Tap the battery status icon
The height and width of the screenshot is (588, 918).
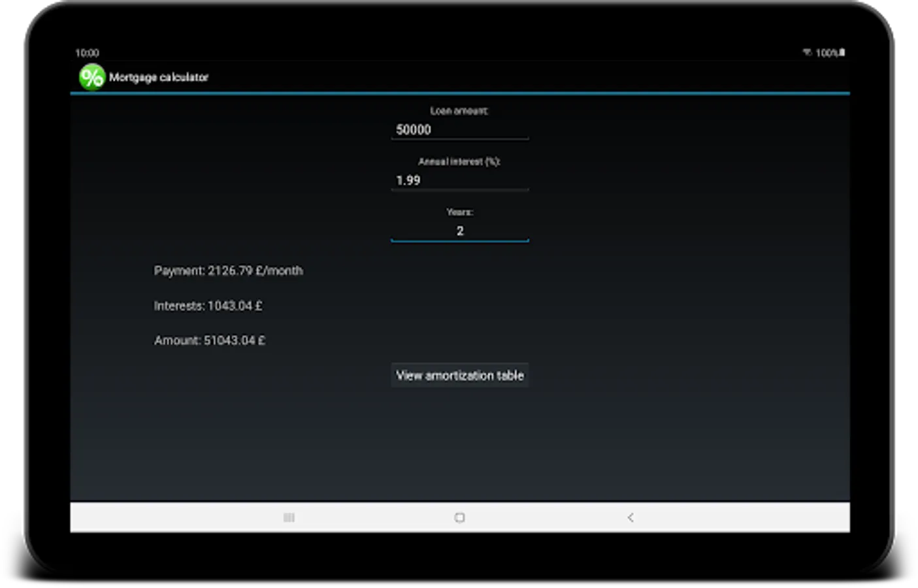click(842, 52)
